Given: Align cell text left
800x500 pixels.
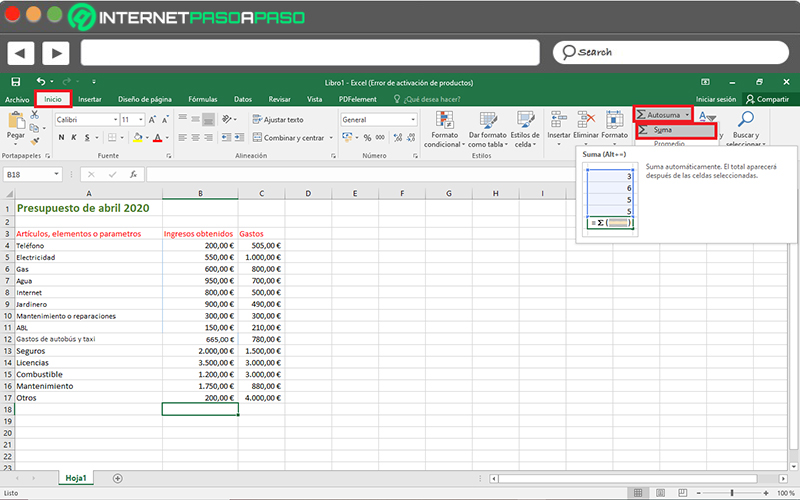Looking at the screenshot, I should [x=183, y=138].
